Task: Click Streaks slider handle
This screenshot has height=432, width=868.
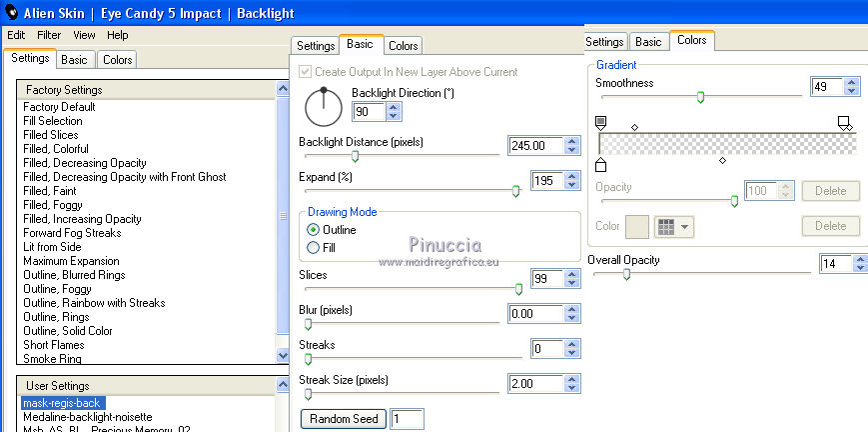Action: tap(309, 359)
